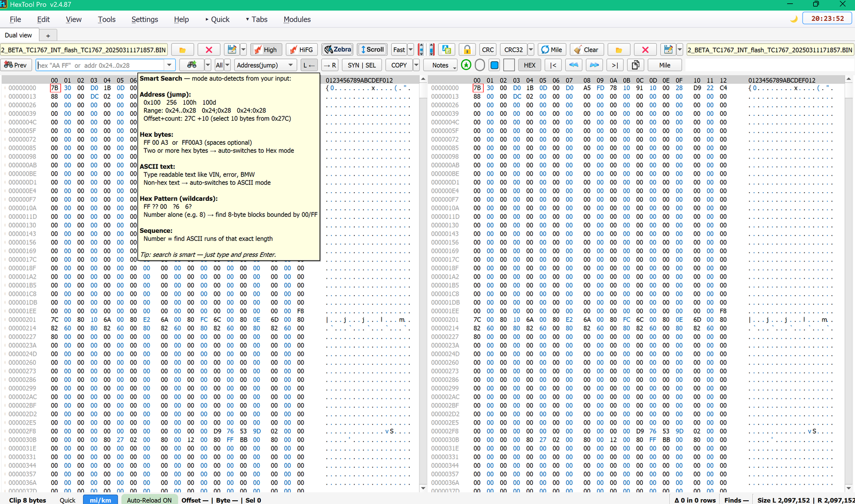Viewport: 855px width, 504px height.
Task: Click the SYN | SEL button
Action: 362,65
